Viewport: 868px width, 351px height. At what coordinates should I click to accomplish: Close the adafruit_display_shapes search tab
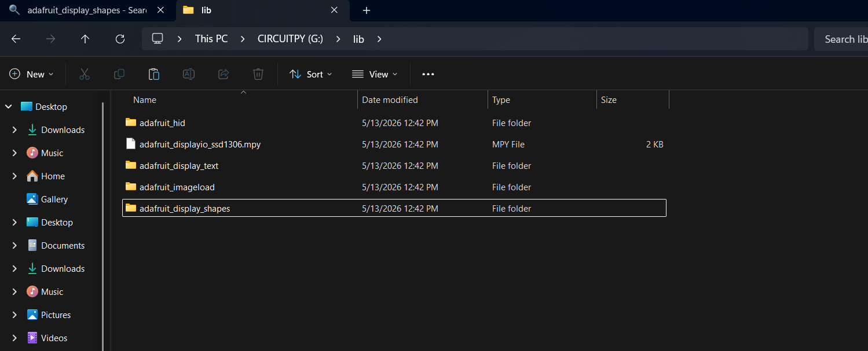pos(160,10)
